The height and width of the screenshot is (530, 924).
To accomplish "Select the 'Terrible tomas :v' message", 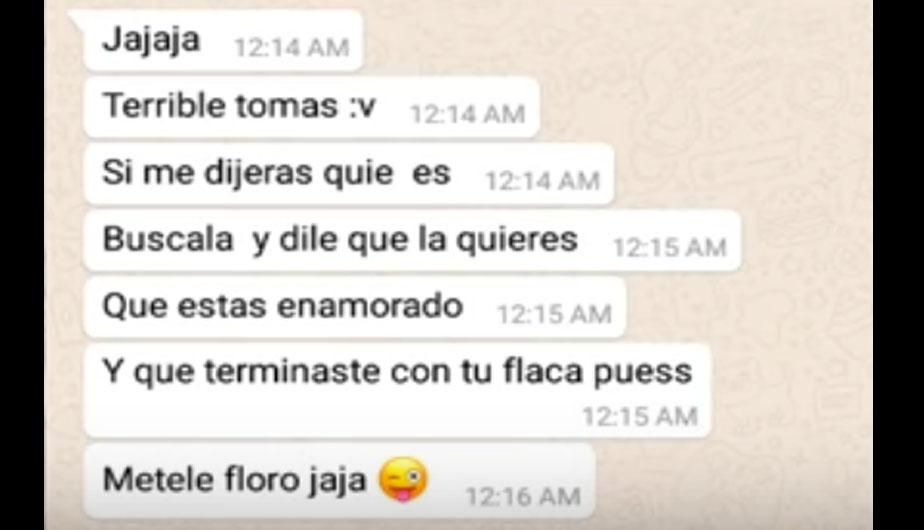I will pos(311,107).
